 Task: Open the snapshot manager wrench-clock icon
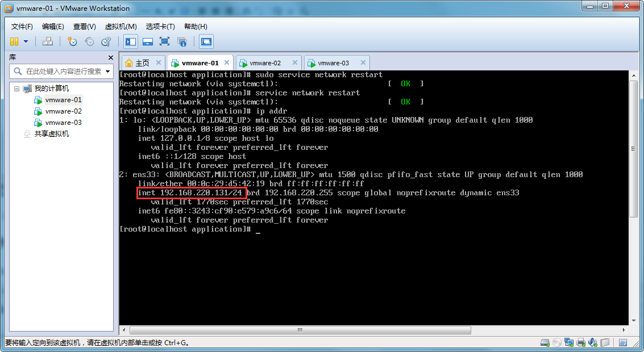tap(106, 41)
